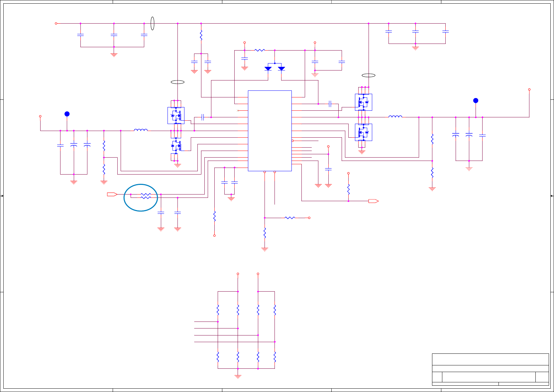Click the arrow marker on the left sheet border
The width and height of the screenshot is (554, 392).
pos(2,196)
